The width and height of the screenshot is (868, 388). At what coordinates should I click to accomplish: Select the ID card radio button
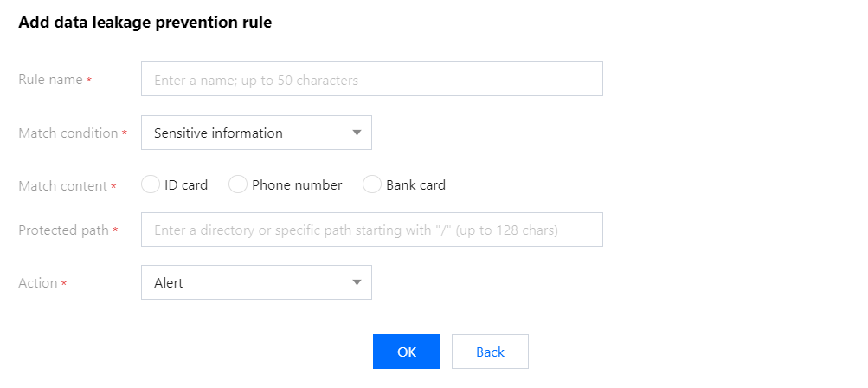coord(151,184)
